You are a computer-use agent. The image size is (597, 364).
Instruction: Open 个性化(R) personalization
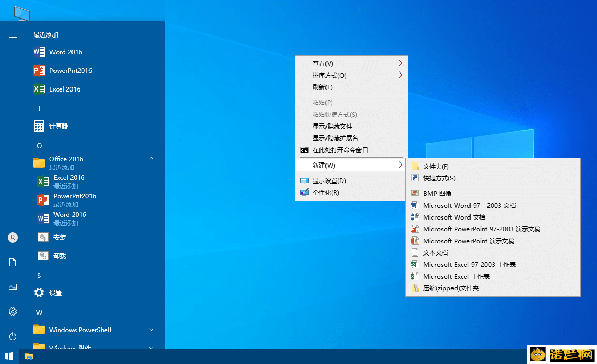coord(351,192)
